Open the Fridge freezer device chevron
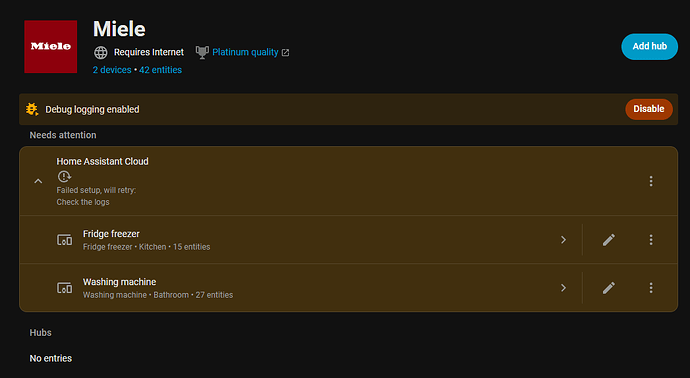Screen dimensions: 690x378 coord(563,240)
